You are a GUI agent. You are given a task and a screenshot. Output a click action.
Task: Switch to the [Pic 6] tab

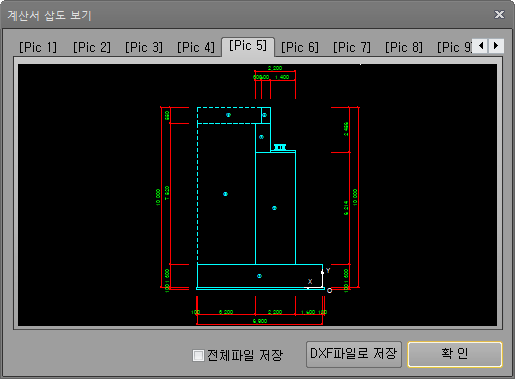300,47
